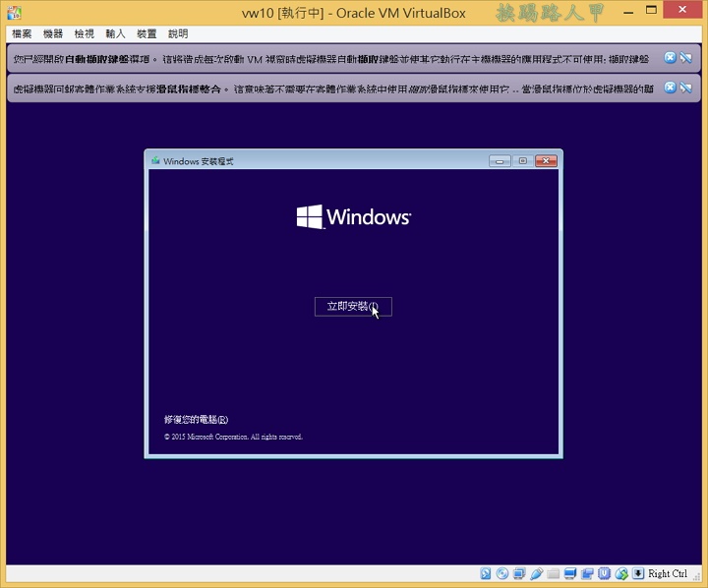Click the Right Ctrl host key label
The width and height of the screenshot is (708, 588).
(x=668, y=573)
